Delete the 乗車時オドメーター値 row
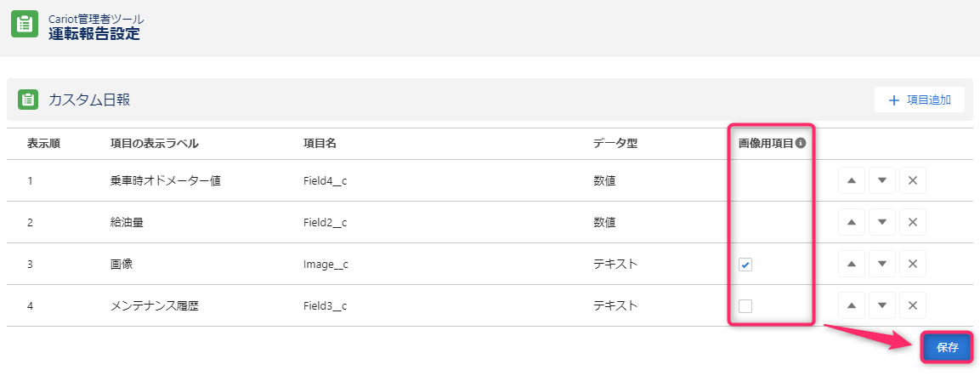The height and width of the screenshot is (376, 980). [913, 181]
